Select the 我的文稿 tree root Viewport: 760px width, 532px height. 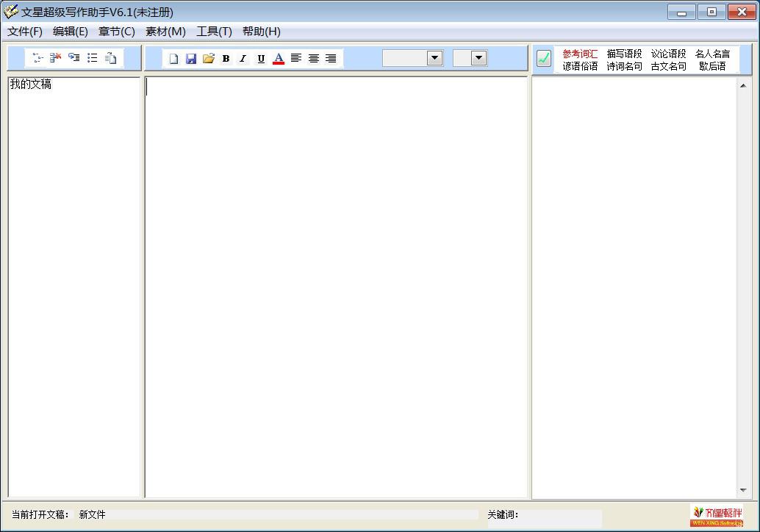(x=31, y=85)
